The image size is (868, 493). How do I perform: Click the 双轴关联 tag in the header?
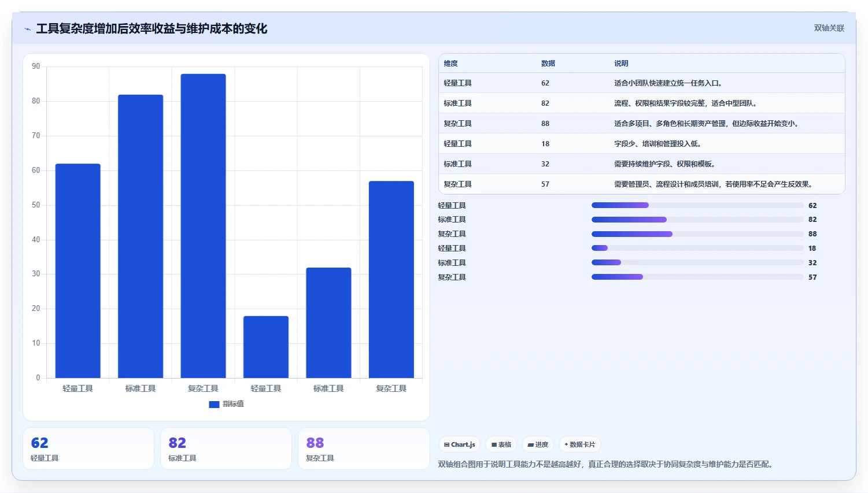(829, 28)
